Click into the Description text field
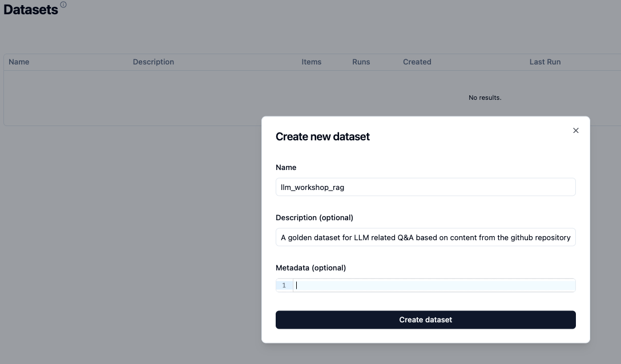This screenshot has width=621, height=364. [x=425, y=237]
